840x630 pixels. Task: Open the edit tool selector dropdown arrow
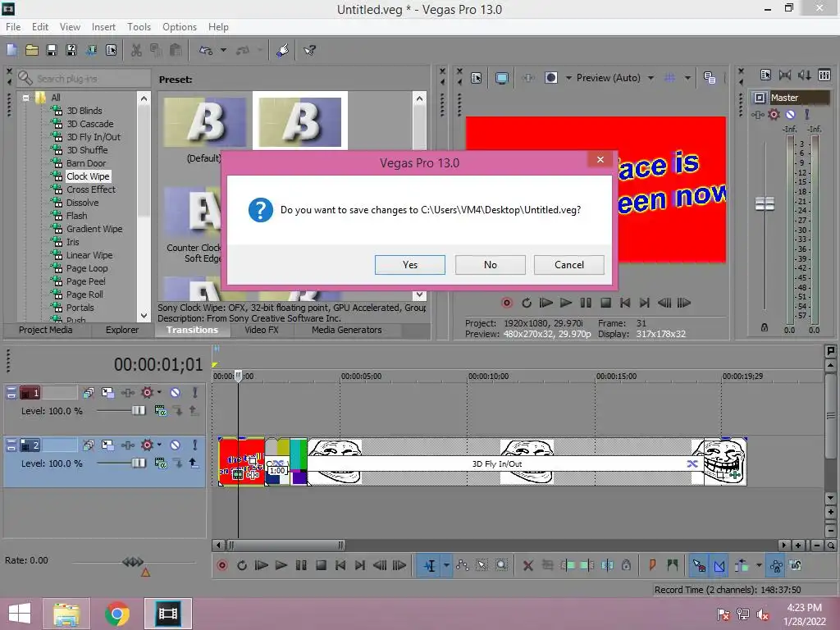pos(446,565)
